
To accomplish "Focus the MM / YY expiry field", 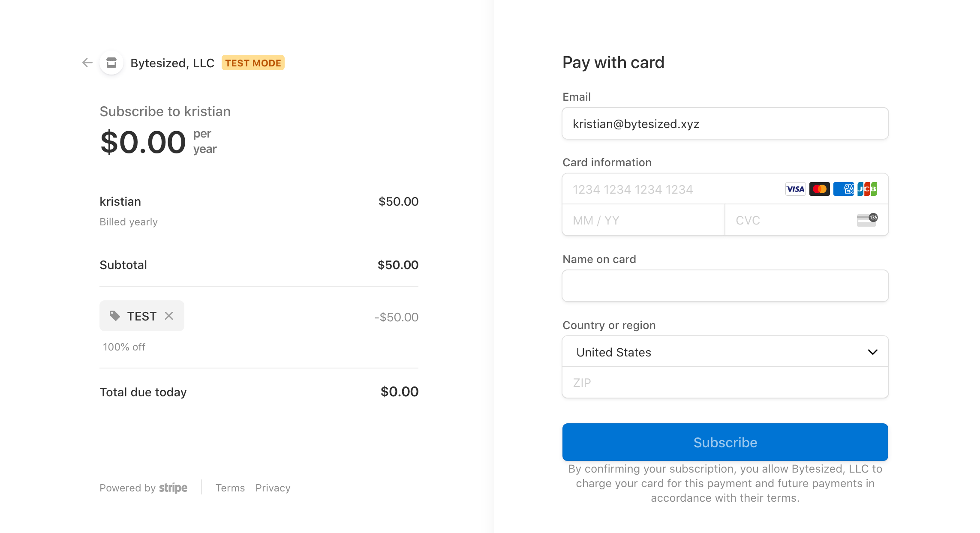I will pos(643,220).
